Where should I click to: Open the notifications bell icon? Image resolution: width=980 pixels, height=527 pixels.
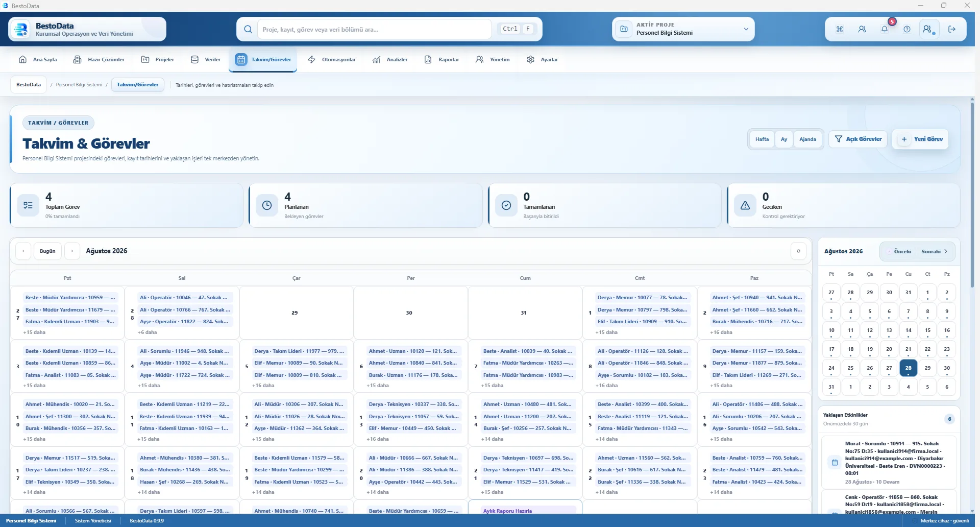click(884, 29)
